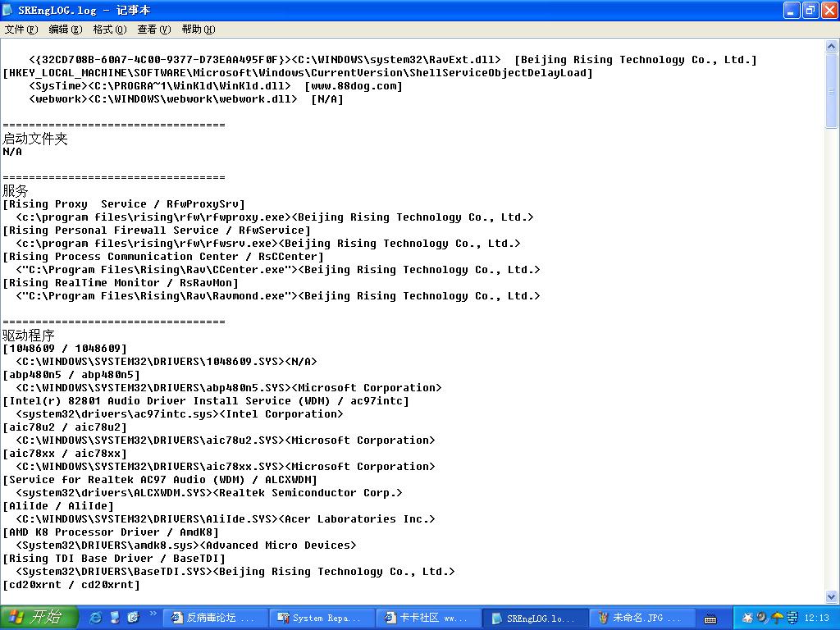840x630 pixels.
Task: Click the keyboard language bar icon
Action: 710,619
